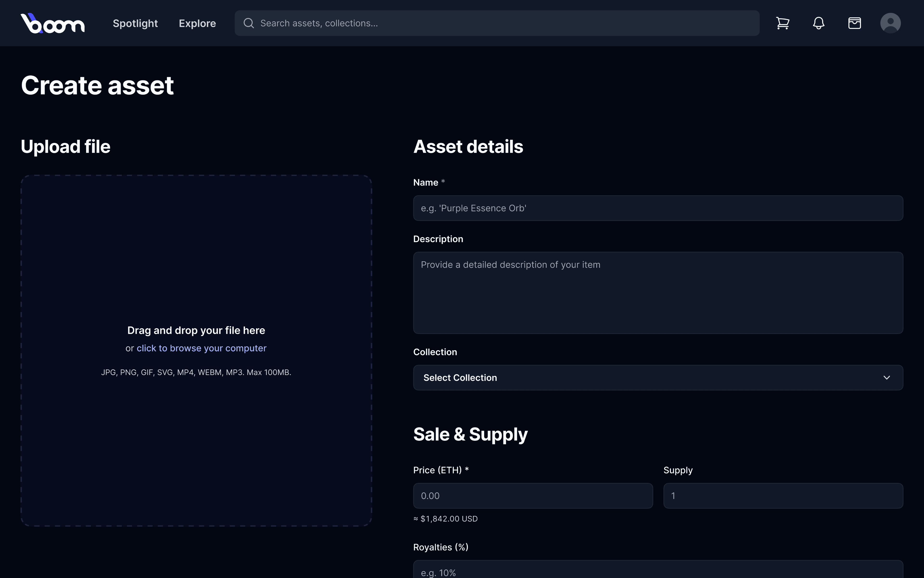Screen dimensions: 924x578
Task: Focus the search assets field
Action: coord(497,23)
